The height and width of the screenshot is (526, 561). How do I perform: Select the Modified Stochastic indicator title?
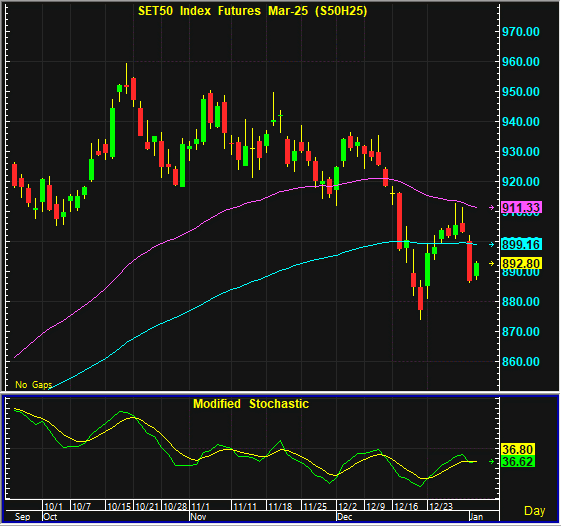point(251,404)
